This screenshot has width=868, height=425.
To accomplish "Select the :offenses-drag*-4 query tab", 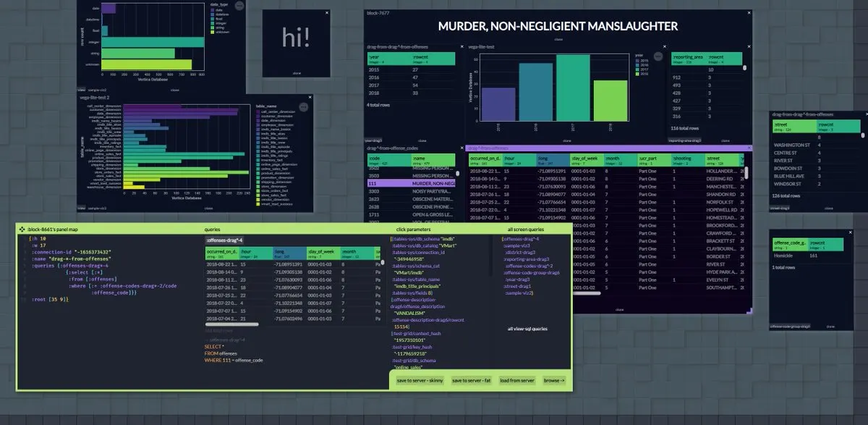I will click(225, 240).
